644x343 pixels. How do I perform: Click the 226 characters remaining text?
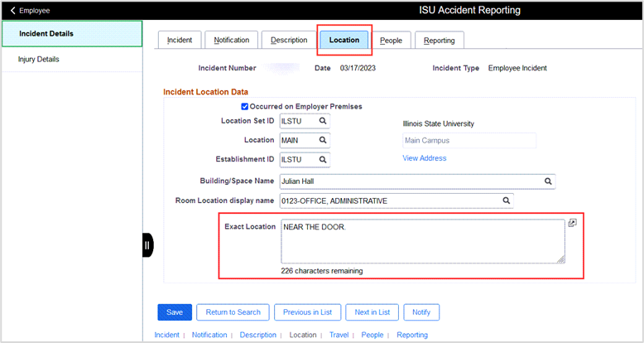(x=322, y=271)
